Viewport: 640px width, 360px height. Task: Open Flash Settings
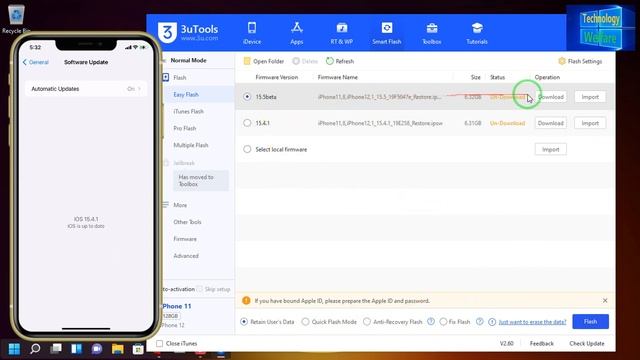[580, 61]
